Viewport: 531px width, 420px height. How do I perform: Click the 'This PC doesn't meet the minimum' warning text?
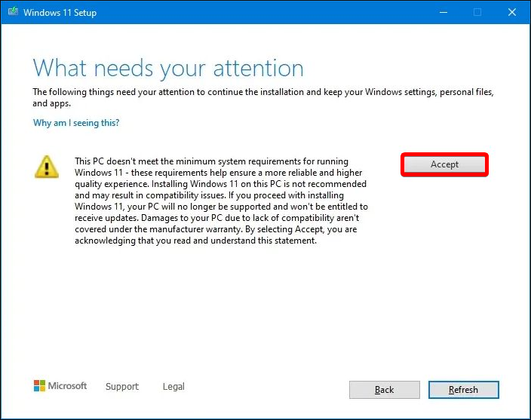[221, 201]
